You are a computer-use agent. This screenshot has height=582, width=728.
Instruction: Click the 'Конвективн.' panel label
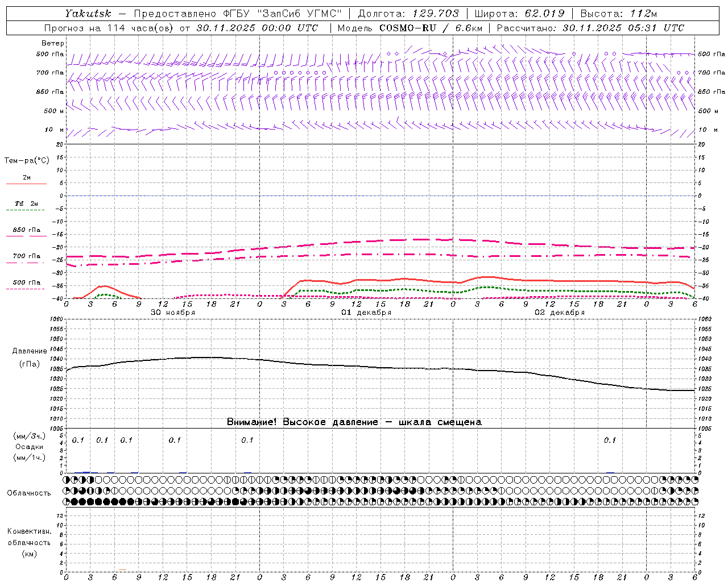[x=30, y=531]
